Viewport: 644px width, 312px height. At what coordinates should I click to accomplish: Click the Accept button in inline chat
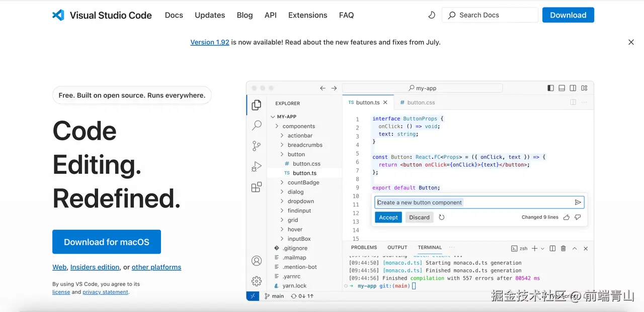pos(388,218)
